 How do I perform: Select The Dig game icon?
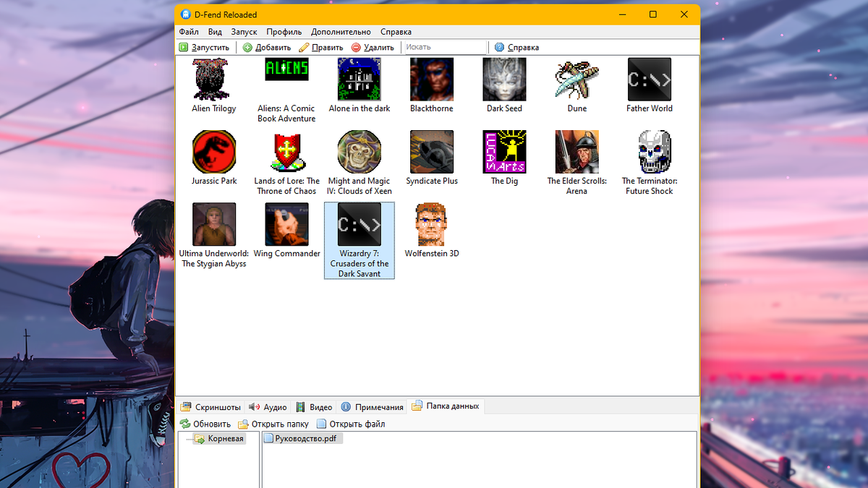504,152
